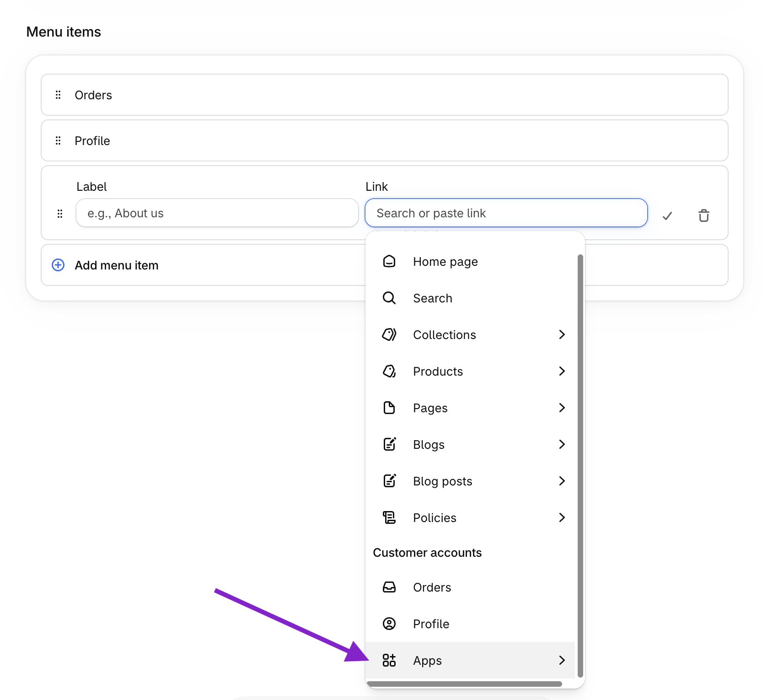
Task: Open Apps in the link dropdown
Action: 470,660
